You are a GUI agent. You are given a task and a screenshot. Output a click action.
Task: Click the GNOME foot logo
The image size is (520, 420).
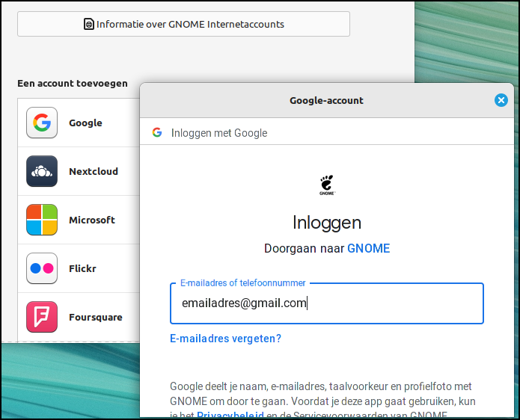coord(327,185)
